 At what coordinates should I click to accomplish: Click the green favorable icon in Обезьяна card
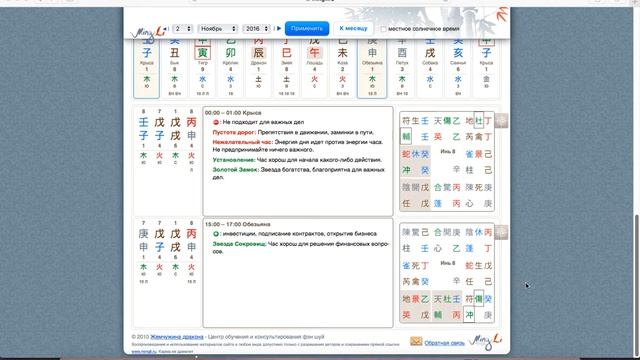click(x=216, y=234)
